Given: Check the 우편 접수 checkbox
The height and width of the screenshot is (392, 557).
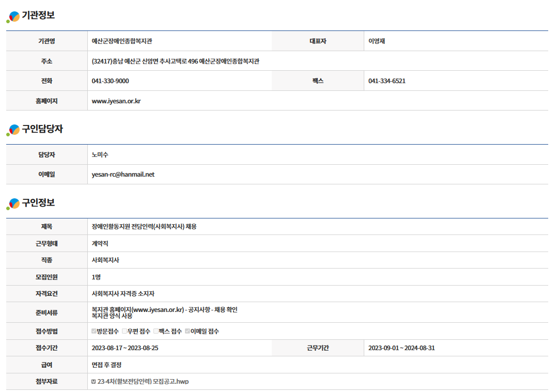Looking at the screenshot, I should coord(125,331).
